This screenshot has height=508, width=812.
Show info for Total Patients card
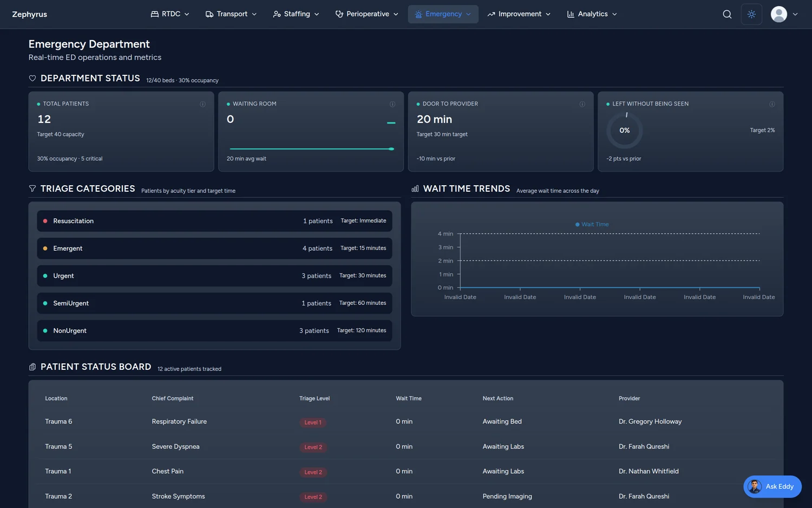point(203,104)
